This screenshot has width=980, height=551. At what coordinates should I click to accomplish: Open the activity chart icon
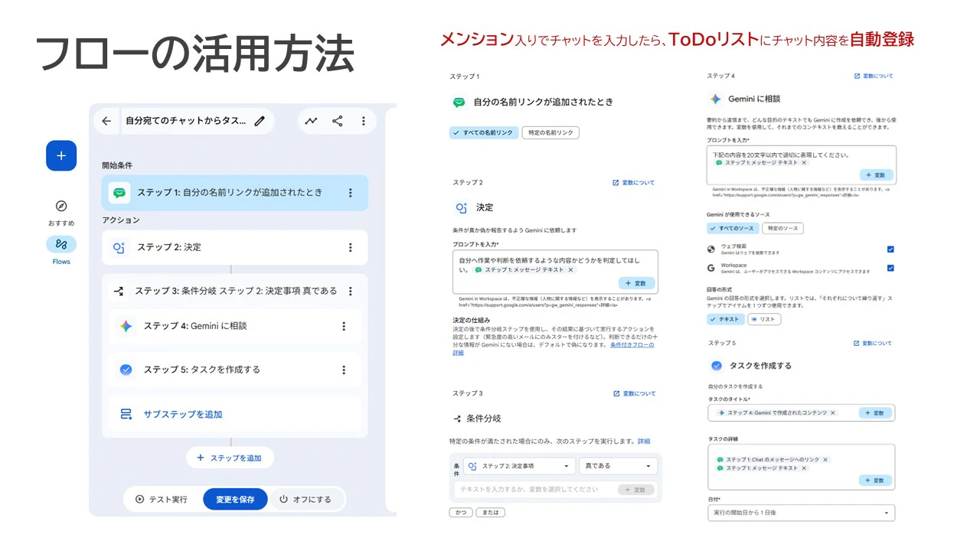pos(311,121)
